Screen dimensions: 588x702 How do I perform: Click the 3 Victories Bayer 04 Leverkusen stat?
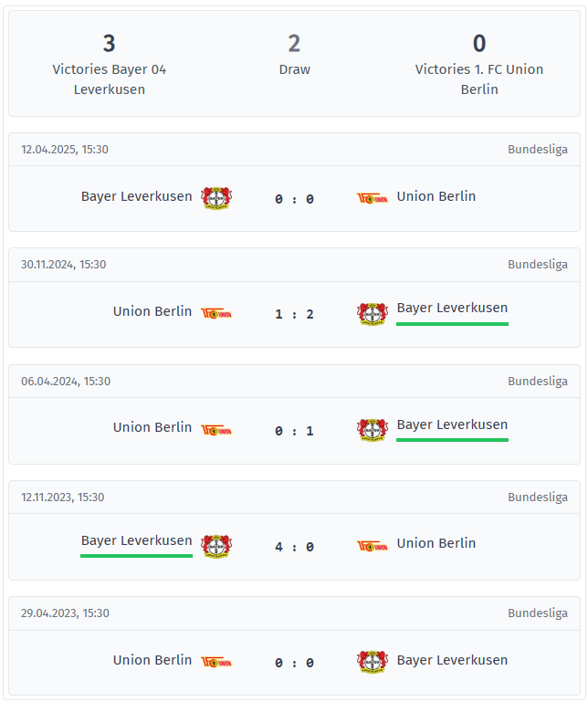(110, 64)
